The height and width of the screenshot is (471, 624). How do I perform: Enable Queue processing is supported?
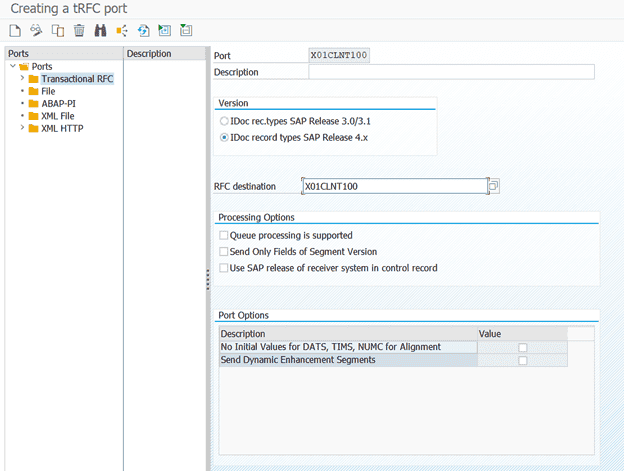tap(224, 236)
